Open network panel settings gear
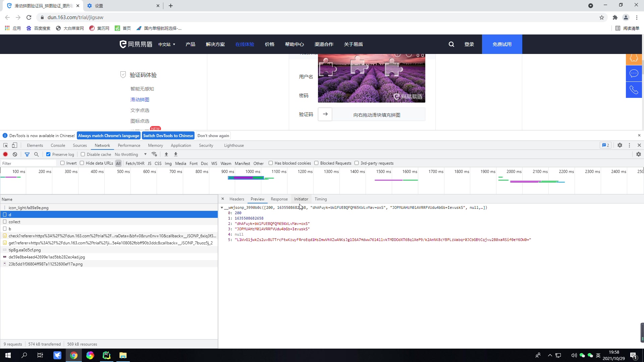 pyautogui.click(x=639, y=154)
